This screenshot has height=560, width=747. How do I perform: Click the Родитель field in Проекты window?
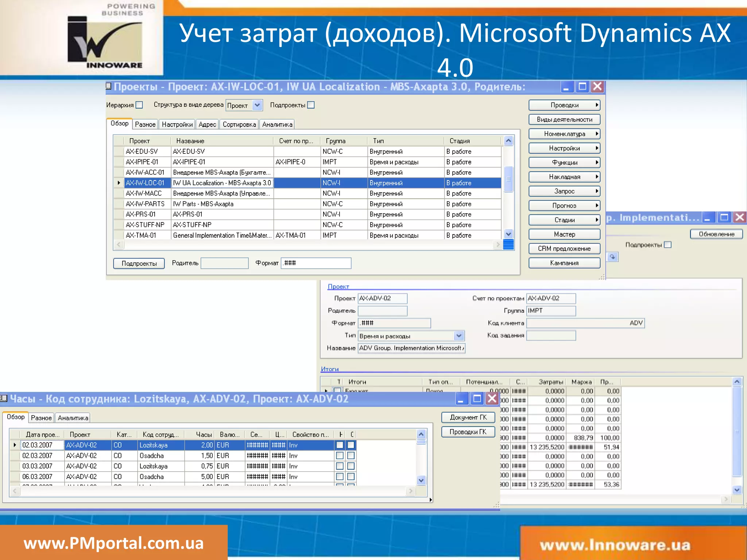pos(225,263)
